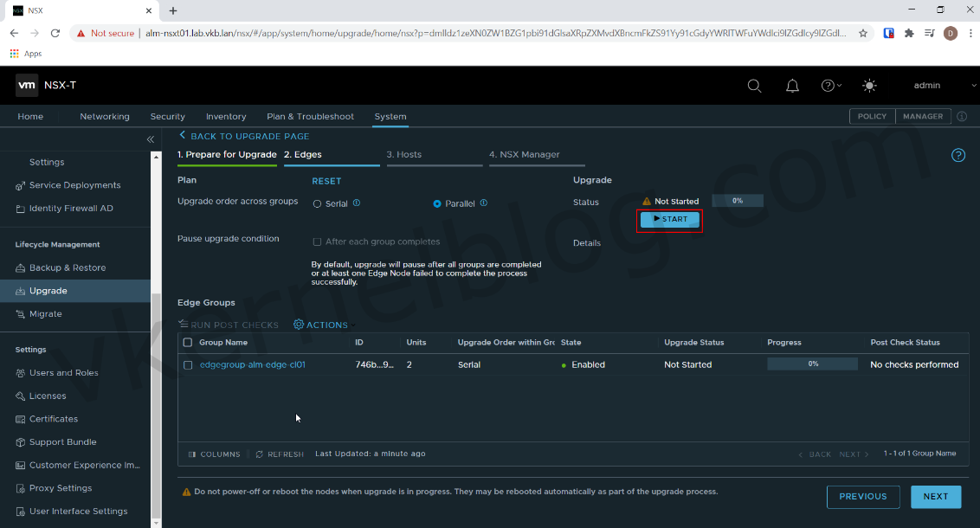The height and width of the screenshot is (528, 980).
Task: Open the notifications bell
Action: point(792,85)
